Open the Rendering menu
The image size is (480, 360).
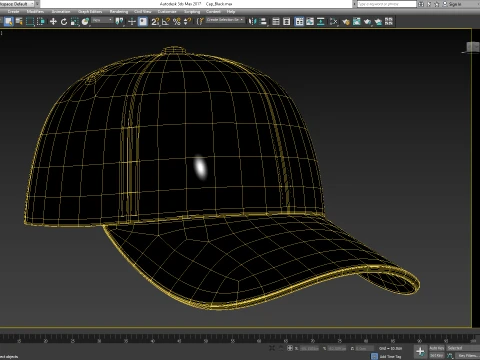[119, 11]
